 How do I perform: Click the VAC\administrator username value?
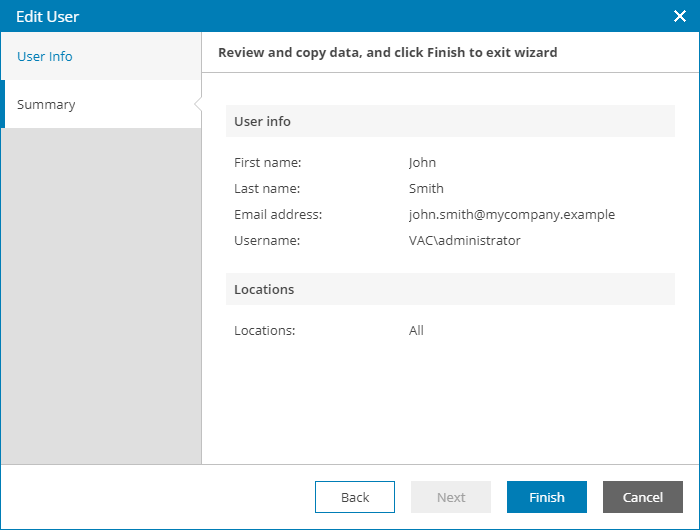click(465, 240)
